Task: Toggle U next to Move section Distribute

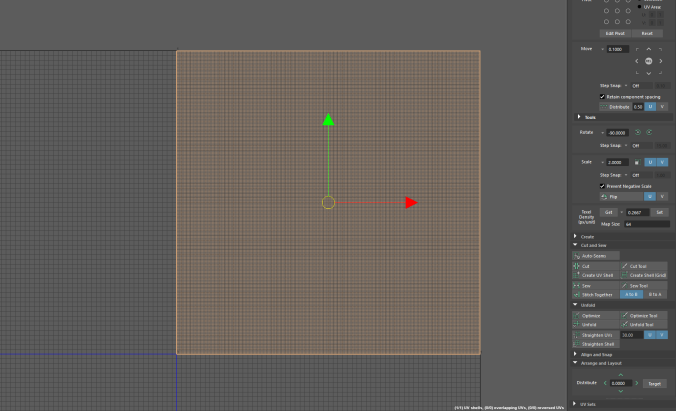Action: 650,107
